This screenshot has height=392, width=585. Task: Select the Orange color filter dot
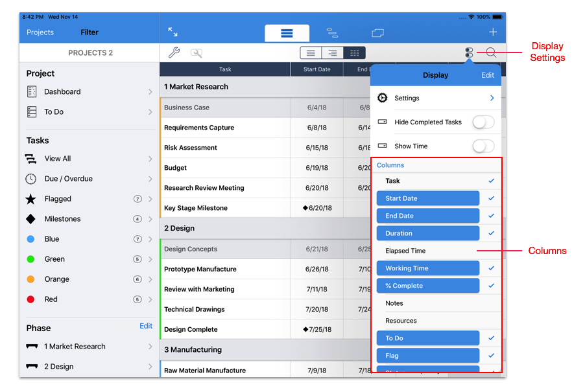click(x=30, y=279)
